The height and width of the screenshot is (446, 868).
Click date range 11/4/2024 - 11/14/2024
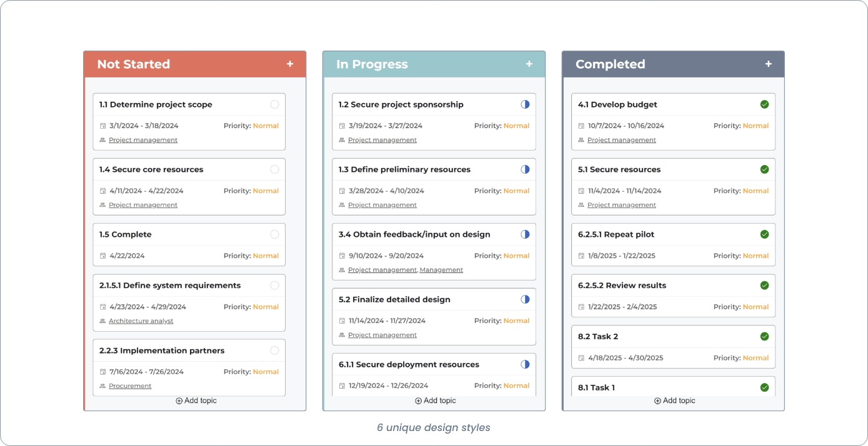(x=624, y=191)
